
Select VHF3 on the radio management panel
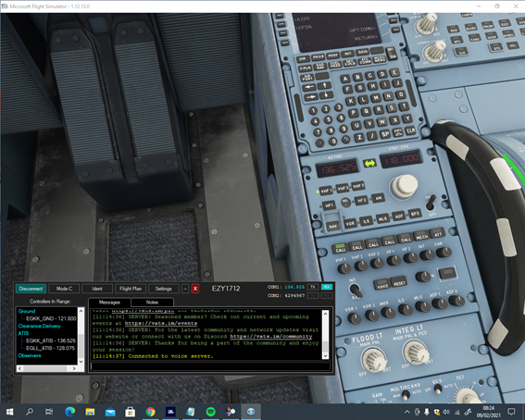point(358,185)
